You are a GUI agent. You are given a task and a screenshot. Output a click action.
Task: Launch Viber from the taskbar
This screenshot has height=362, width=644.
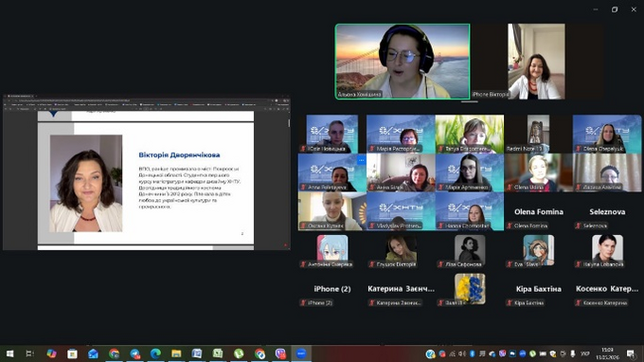tap(280, 353)
